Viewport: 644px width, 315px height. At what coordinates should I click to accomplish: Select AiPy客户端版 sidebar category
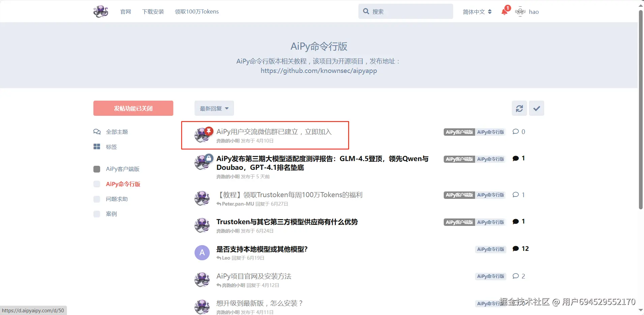(x=122, y=169)
